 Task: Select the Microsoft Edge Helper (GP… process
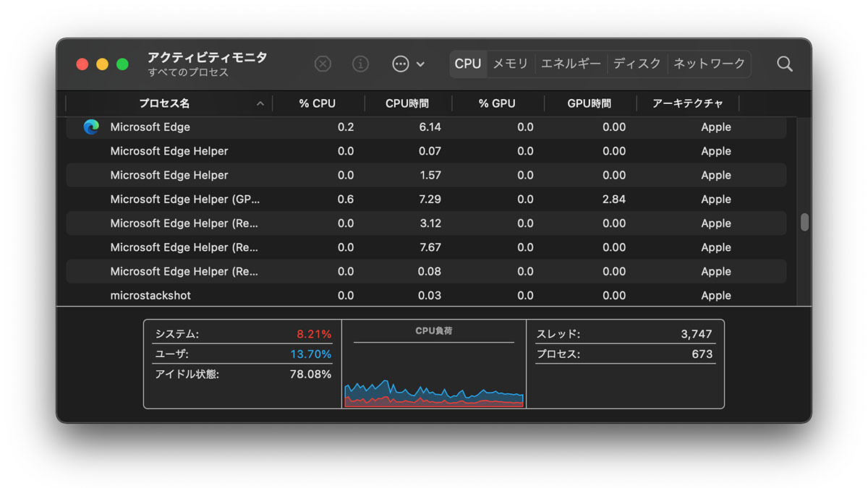[x=185, y=200]
